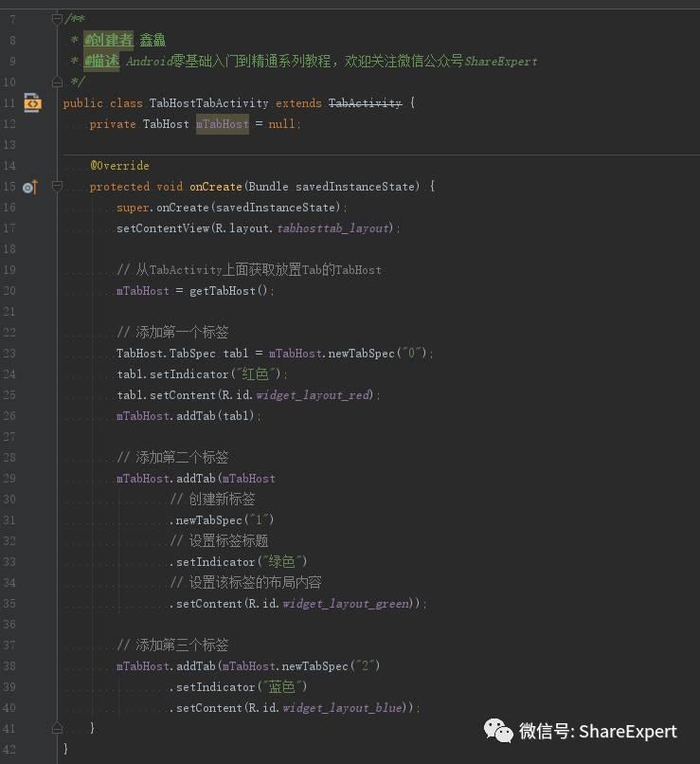
Task: Click line number 29 in the gutter
Action: [x=9, y=479]
